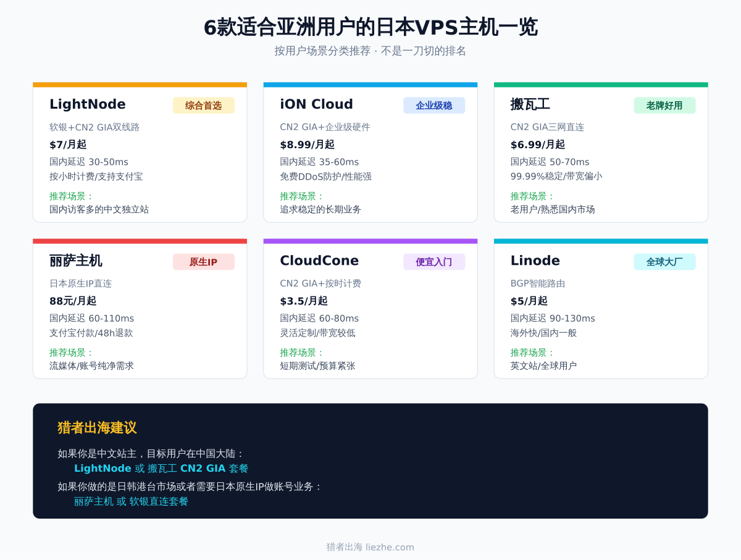Screen dimensions: 741x560
Task: Click 老用户/熟悉国内市场 text
Action: click(x=553, y=209)
